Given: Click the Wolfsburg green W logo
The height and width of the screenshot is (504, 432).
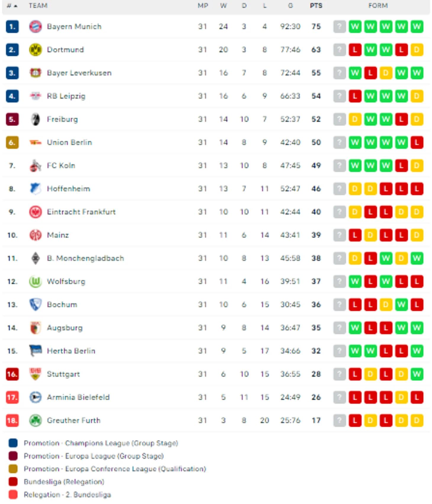Looking at the screenshot, I should [35, 281].
